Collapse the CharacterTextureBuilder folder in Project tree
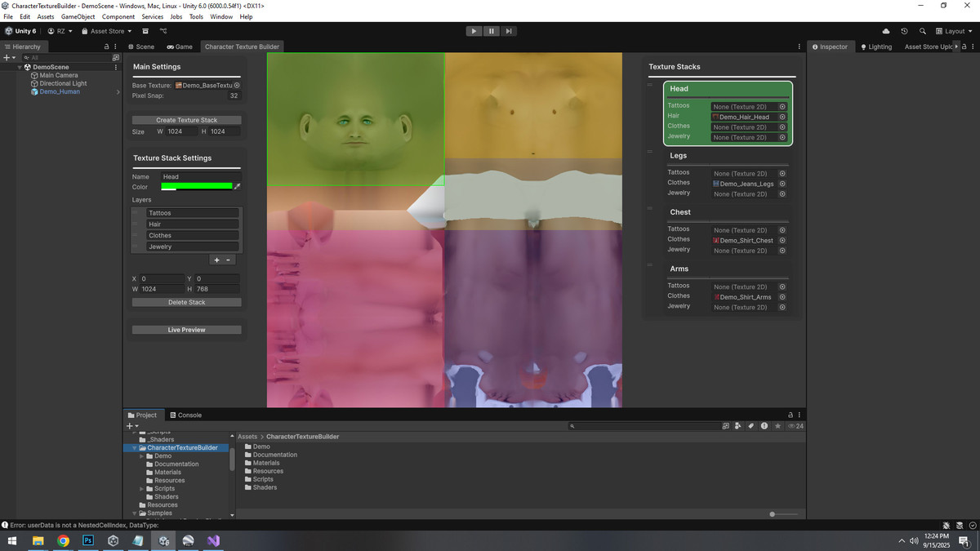 135,448
